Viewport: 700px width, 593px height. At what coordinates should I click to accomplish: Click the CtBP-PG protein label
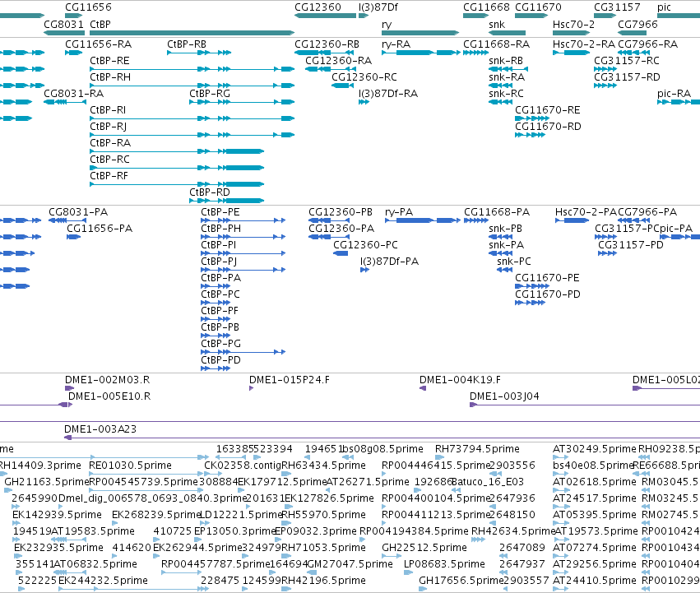click(221, 344)
